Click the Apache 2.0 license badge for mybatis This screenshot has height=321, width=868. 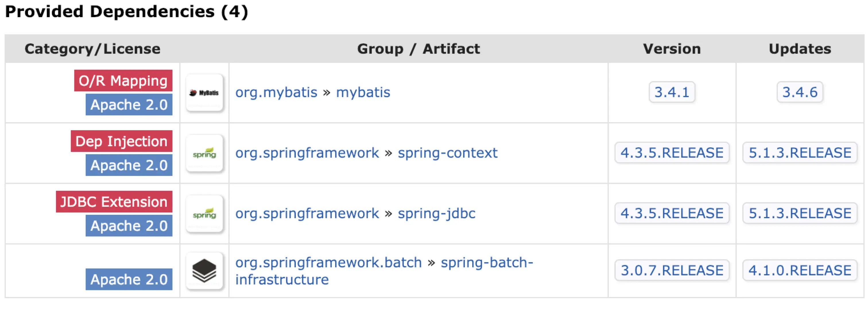(129, 105)
